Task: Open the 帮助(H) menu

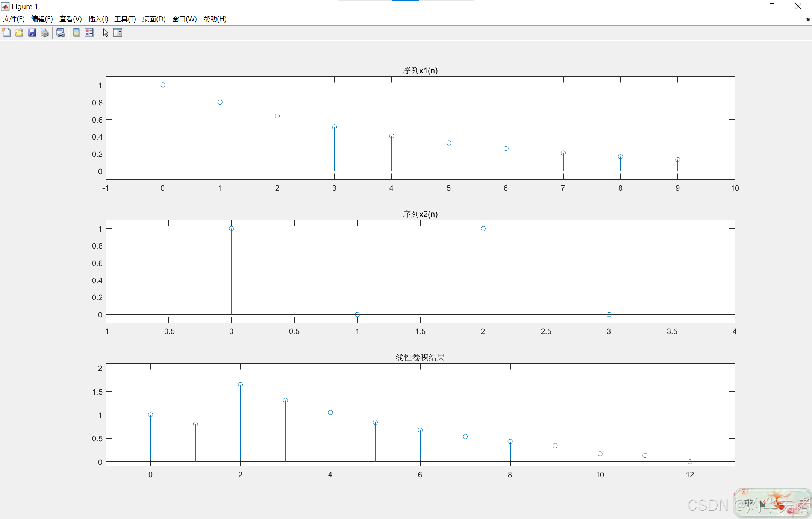Action: click(215, 19)
